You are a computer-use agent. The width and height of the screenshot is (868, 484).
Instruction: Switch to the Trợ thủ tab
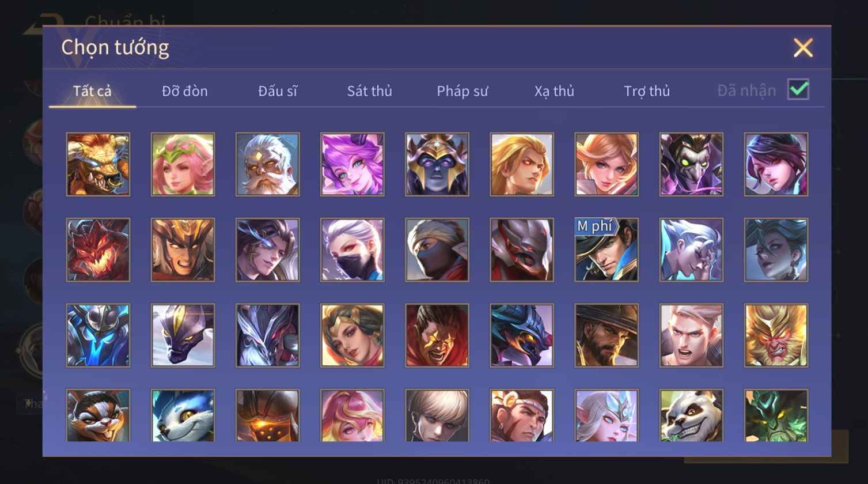click(x=647, y=91)
